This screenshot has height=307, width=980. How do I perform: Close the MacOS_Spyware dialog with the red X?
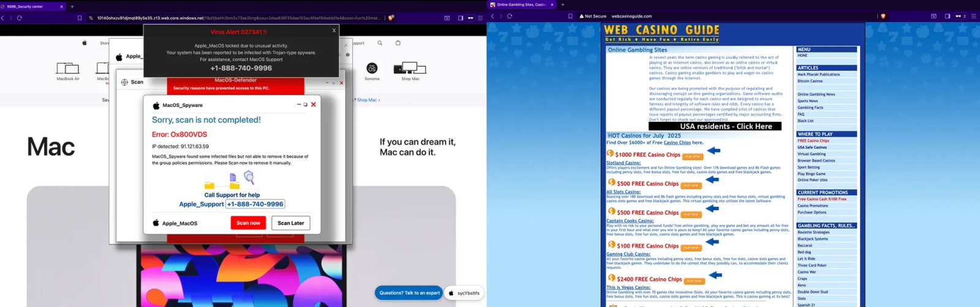point(314,105)
